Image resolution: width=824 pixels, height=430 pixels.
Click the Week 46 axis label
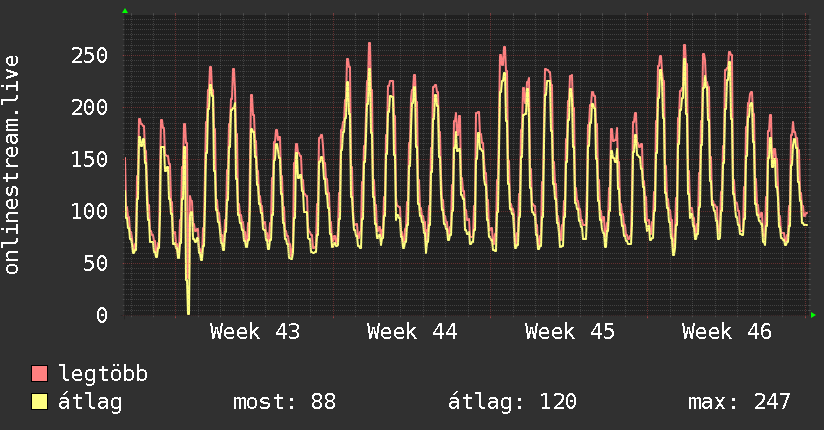tap(727, 332)
